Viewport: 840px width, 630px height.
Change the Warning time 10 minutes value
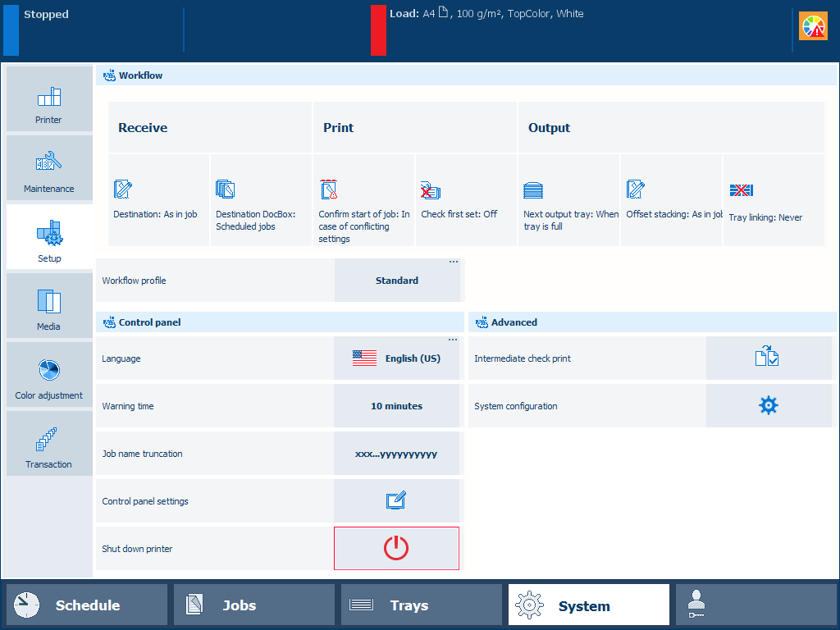(397, 406)
